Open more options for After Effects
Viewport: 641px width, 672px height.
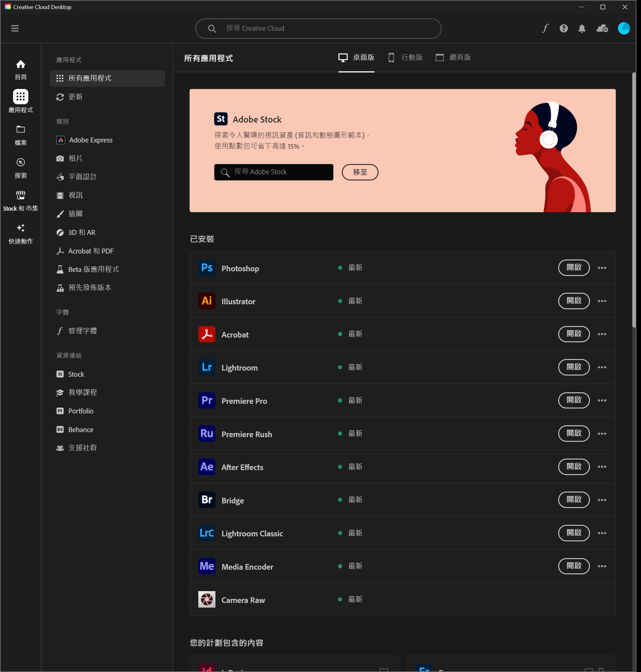(x=602, y=466)
